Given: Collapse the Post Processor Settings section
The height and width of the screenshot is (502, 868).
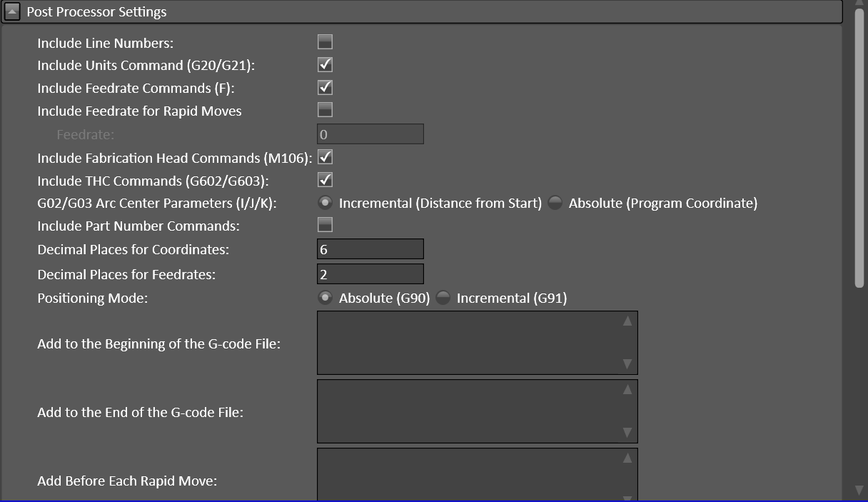Looking at the screenshot, I should point(12,11).
